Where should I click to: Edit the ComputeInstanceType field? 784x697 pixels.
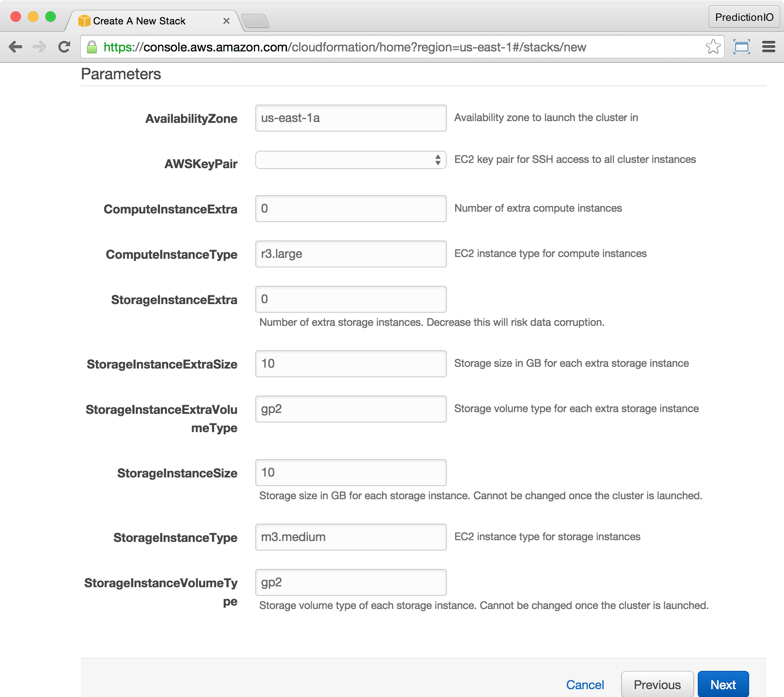351,254
